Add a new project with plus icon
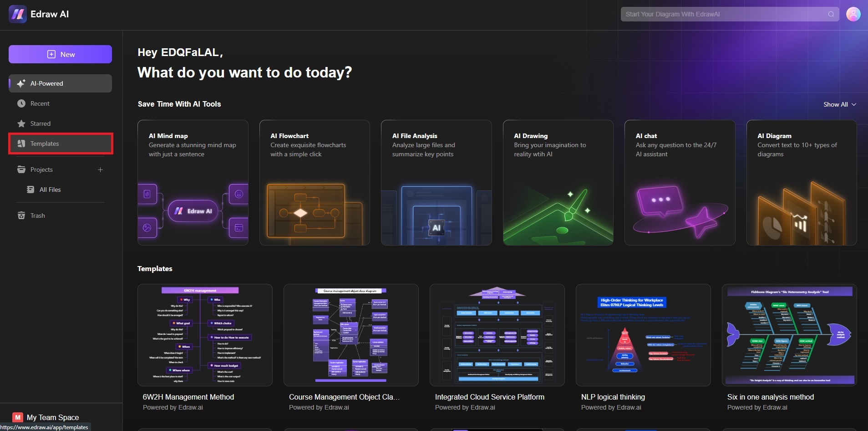 [100, 169]
